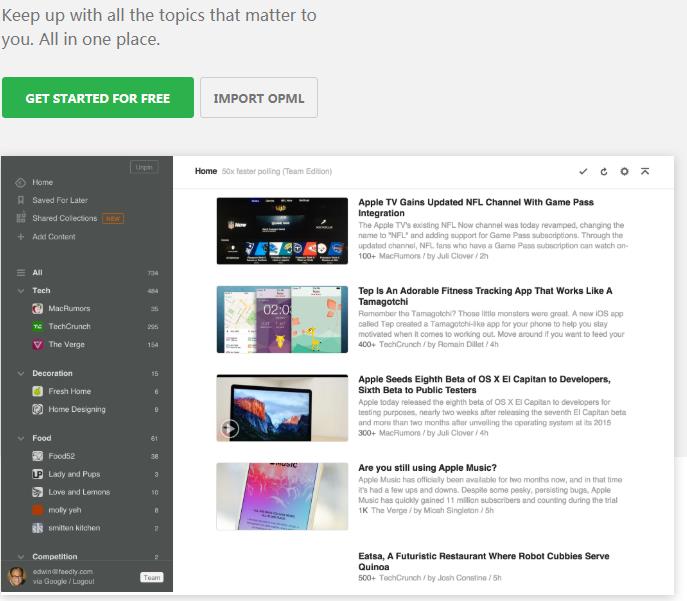Click the Import OPML button
This screenshot has width=687, height=601.
pos(259,98)
